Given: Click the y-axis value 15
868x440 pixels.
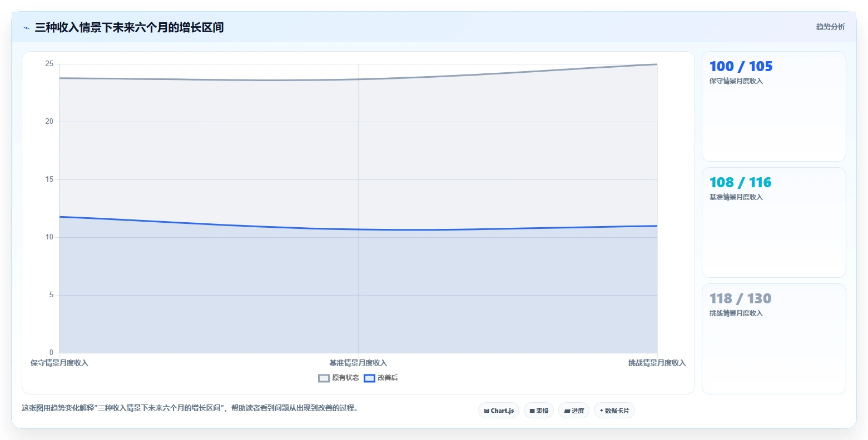Looking at the screenshot, I should click(49, 179).
